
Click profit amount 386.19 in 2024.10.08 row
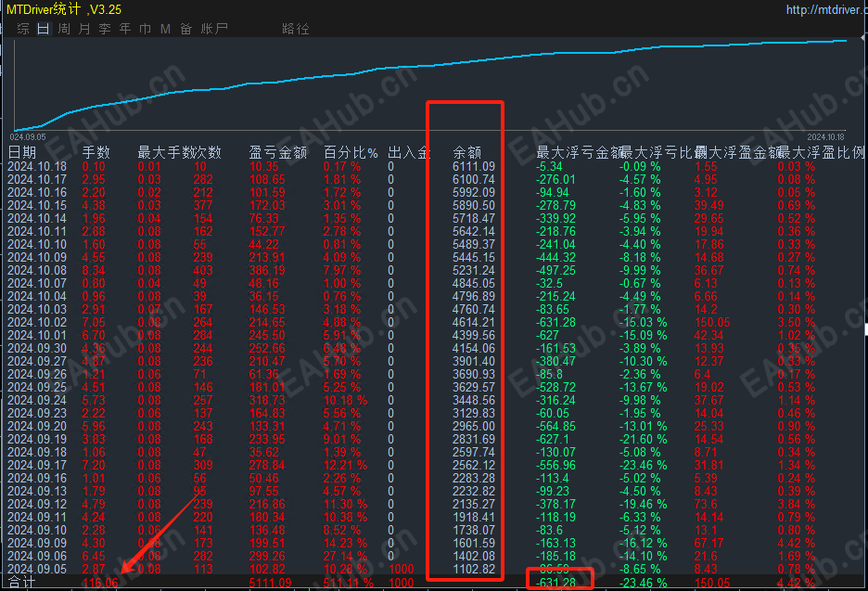[x=267, y=270]
